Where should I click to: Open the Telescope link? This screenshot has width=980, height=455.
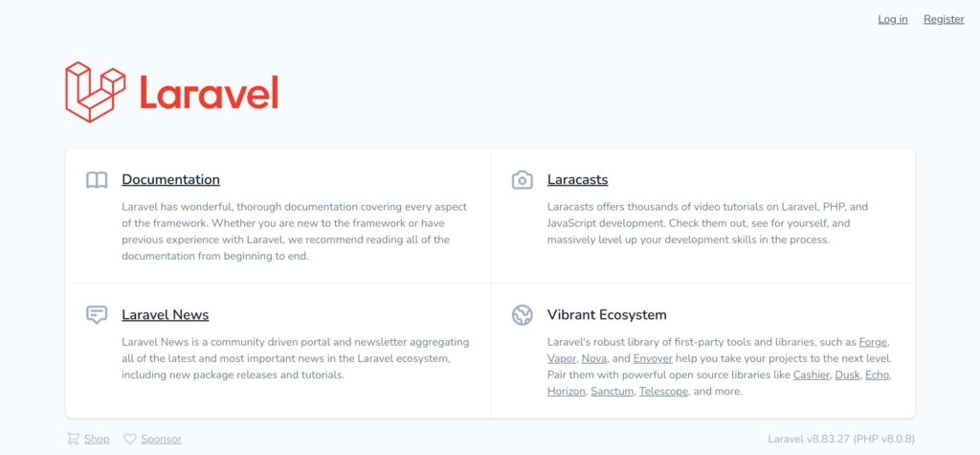[663, 392]
